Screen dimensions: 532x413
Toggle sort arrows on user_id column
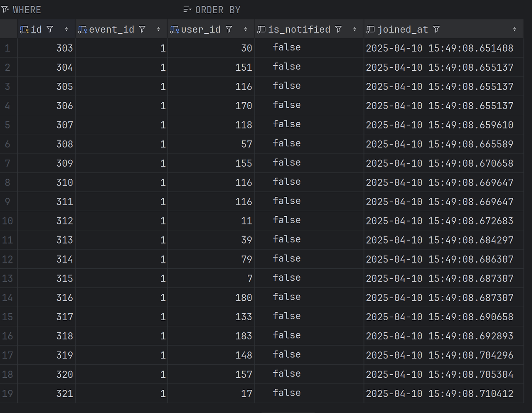(245, 29)
